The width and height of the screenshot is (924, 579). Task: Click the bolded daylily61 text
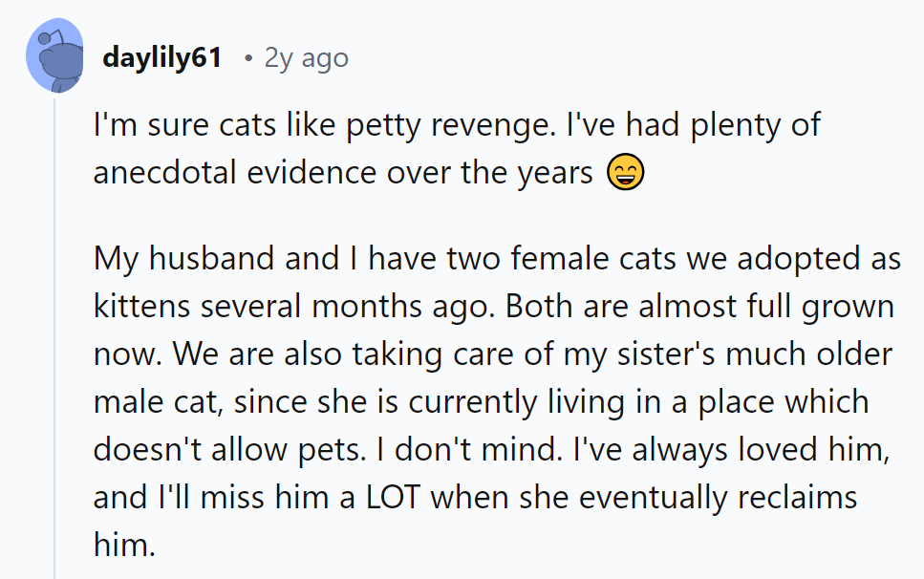[161, 57]
